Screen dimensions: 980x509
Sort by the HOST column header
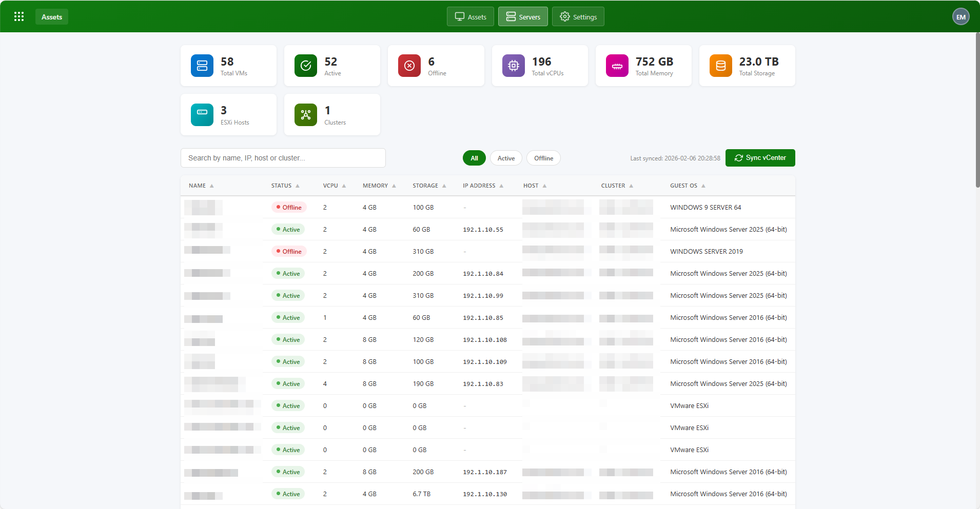coord(535,186)
